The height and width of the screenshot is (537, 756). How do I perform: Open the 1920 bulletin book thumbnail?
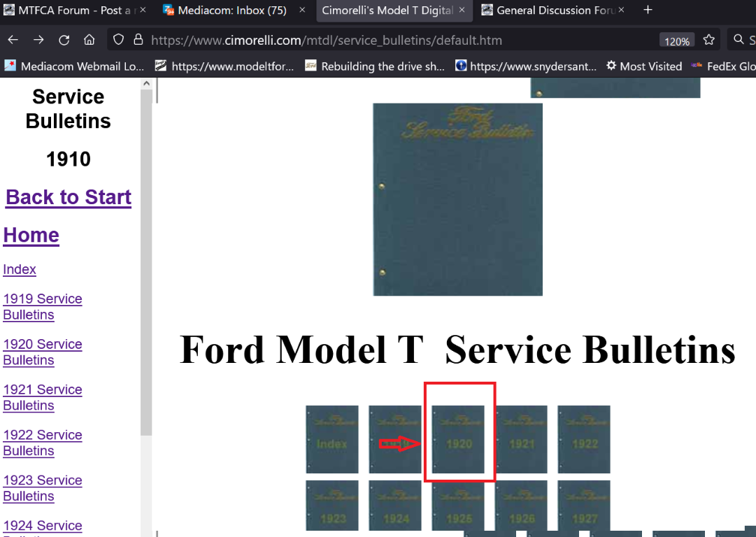(x=458, y=439)
